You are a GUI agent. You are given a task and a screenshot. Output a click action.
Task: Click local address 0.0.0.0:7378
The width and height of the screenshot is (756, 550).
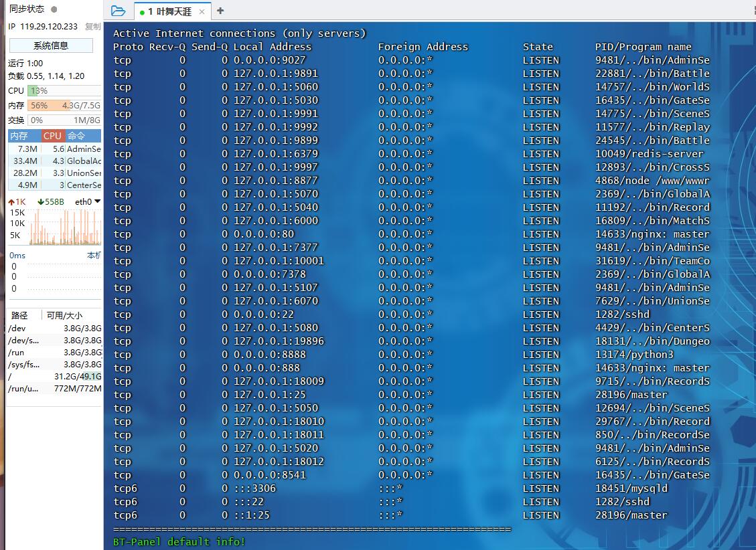pos(269,274)
